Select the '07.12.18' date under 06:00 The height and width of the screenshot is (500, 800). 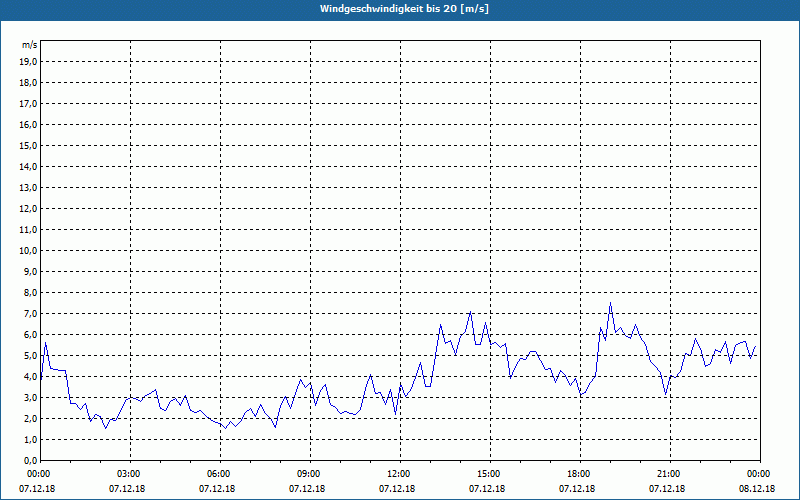217,489
